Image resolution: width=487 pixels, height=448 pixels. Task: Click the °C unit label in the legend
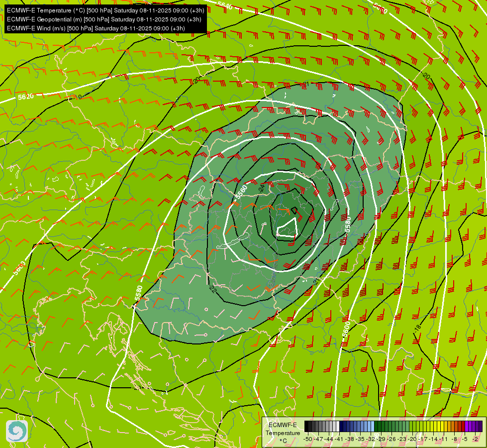point(283,441)
